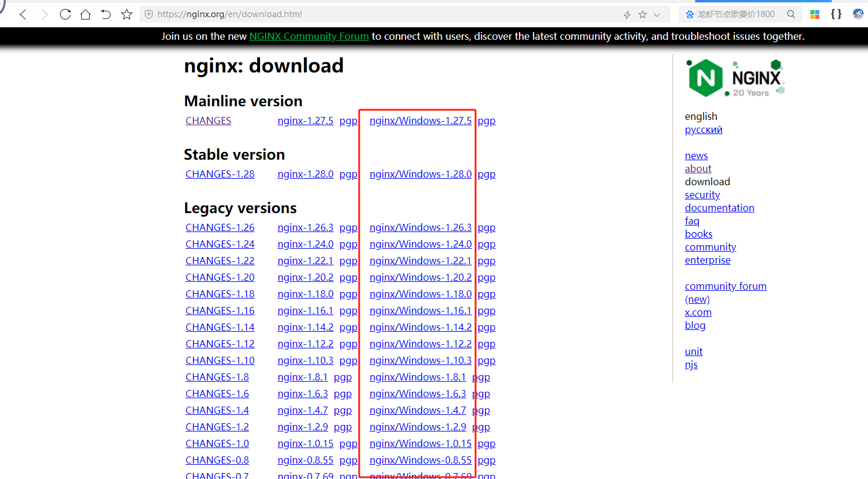Click the rocket booster icon in the toolbar
The width and height of the screenshot is (868, 479).
(x=859, y=14)
